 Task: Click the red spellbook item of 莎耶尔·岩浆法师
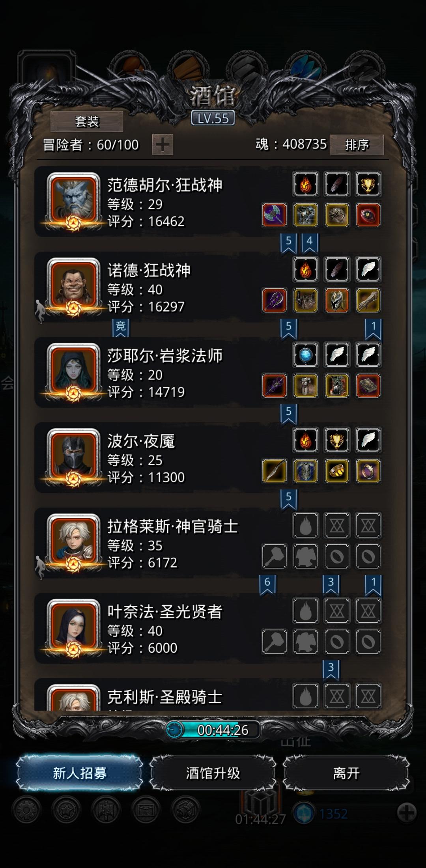click(x=368, y=386)
